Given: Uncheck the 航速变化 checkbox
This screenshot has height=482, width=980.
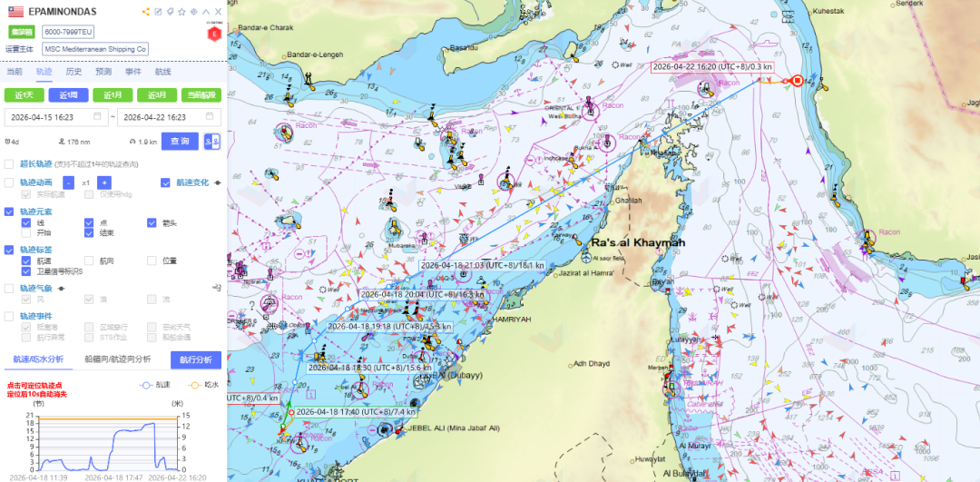Looking at the screenshot, I should tap(165, 182).
